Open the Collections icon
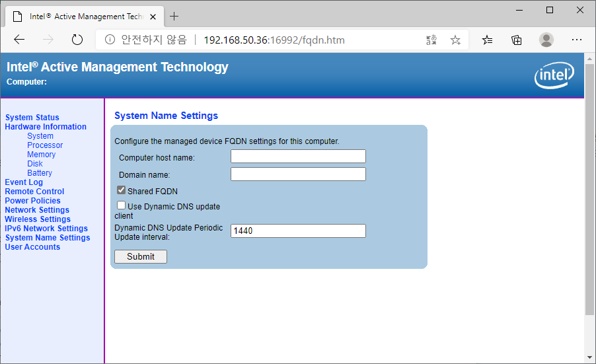Screen dimensions: 596x364 coord(517,40)
